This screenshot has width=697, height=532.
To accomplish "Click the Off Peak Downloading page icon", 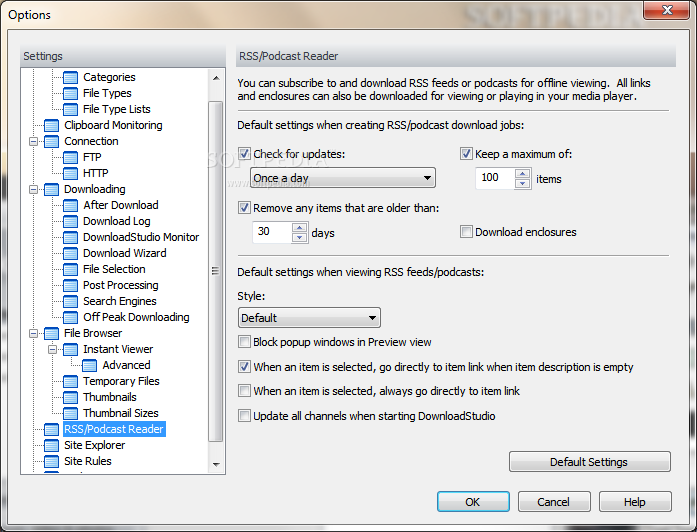I will 70,317.
